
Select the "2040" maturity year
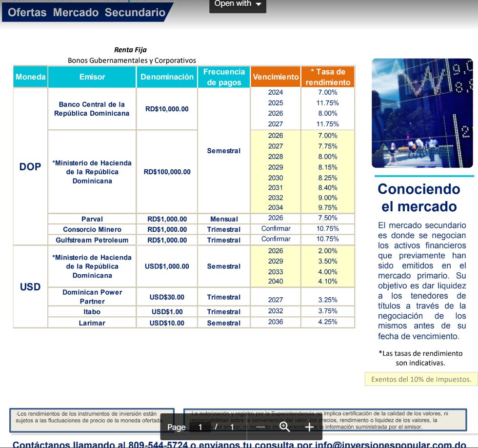[x=276, y=281]
